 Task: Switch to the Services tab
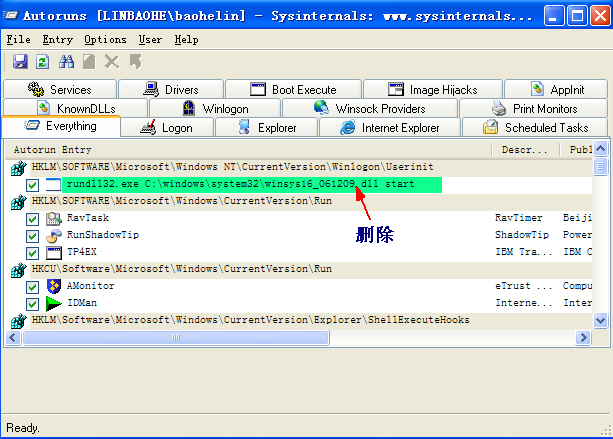pyautogui.click(x=60, y=90)
